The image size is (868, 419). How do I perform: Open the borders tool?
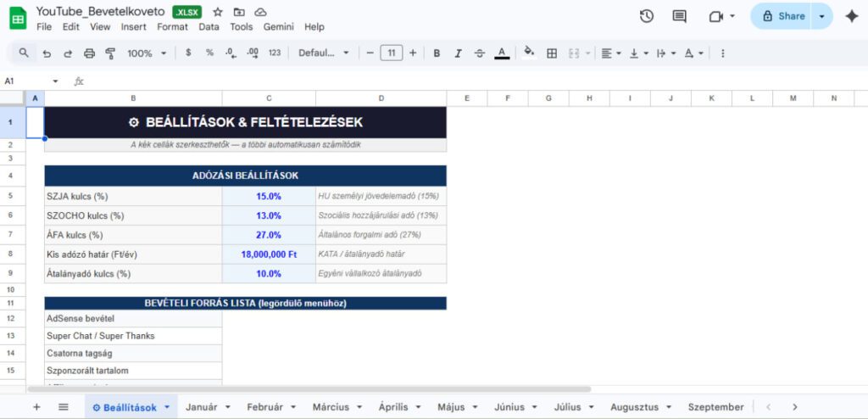552,53
